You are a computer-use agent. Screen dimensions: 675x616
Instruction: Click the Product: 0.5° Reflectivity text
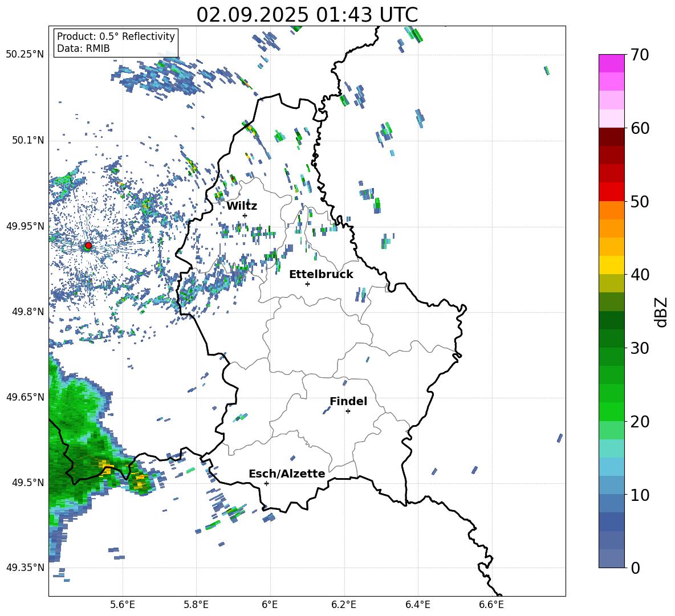(x=116, y=36)
